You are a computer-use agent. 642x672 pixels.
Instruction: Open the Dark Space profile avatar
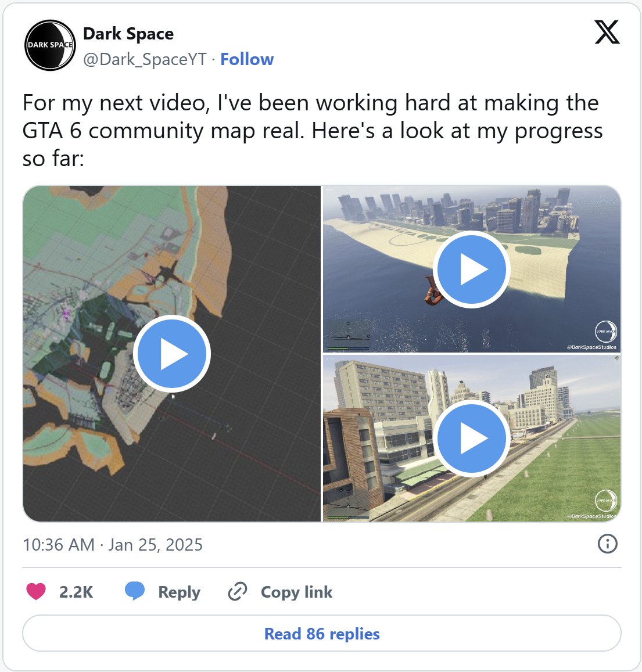[x=50, y=45]
